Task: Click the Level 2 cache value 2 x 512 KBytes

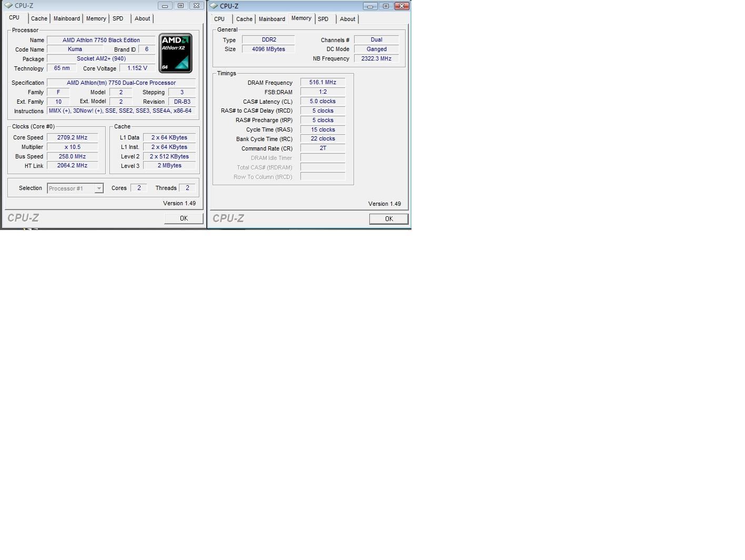Action: 169,156
